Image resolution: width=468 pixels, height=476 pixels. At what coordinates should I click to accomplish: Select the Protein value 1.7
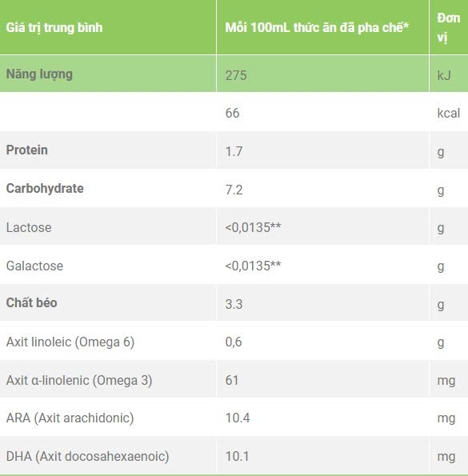click(234, 151)
